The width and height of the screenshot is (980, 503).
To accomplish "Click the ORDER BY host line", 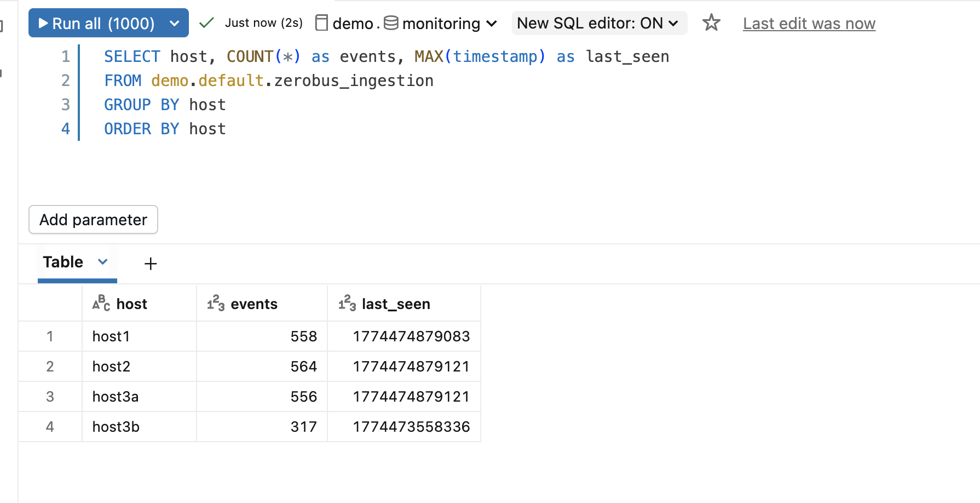I will (x=165, y=129).
